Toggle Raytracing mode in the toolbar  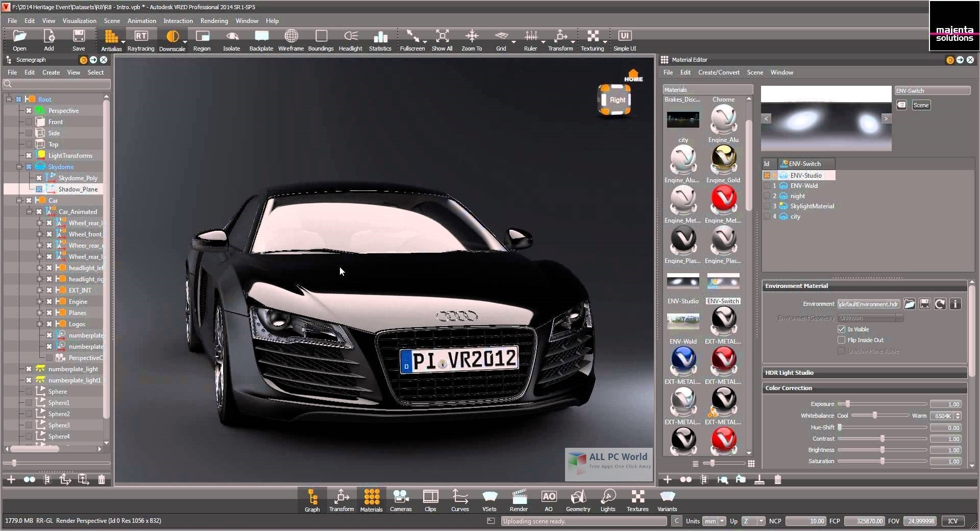(x=140, y=40)
